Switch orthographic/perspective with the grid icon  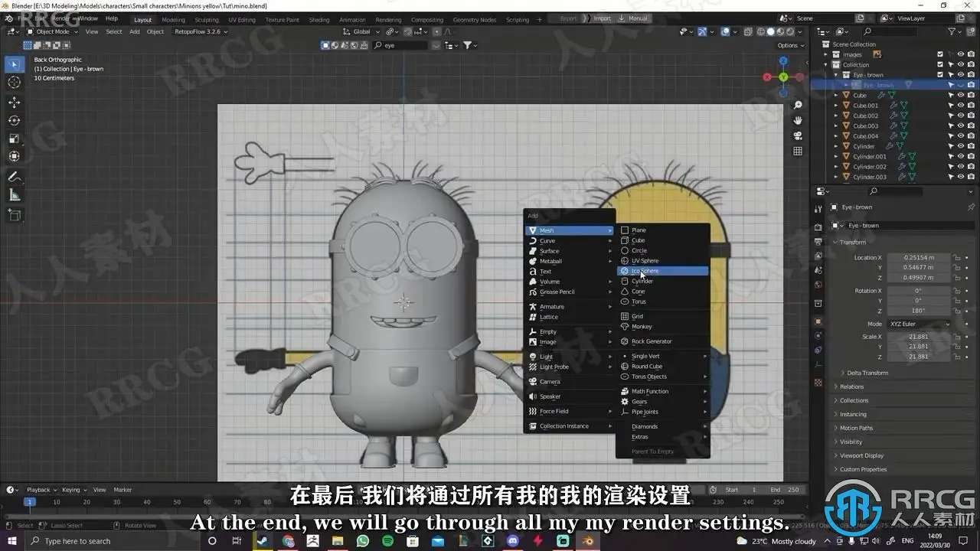point(798,151)
